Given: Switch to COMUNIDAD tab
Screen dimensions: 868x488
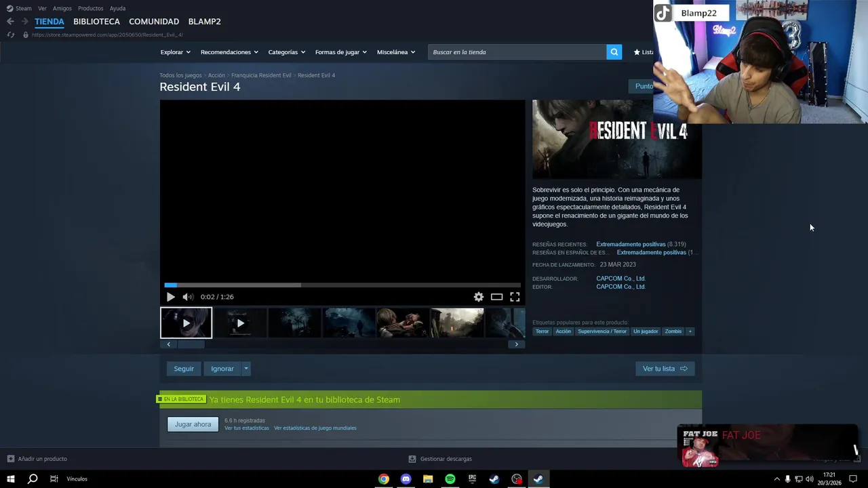Looking at the screenshot, I should [x=154, y=22].
